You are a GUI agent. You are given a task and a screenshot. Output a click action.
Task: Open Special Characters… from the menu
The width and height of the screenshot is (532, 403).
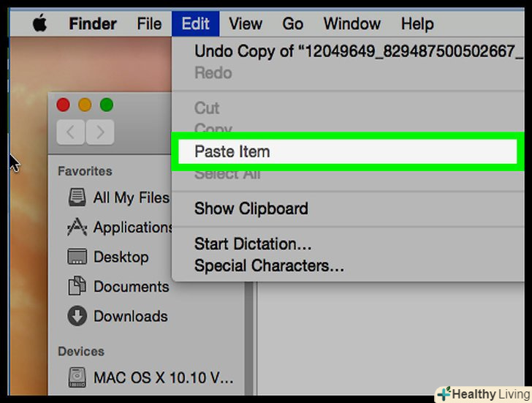point(269,266)
